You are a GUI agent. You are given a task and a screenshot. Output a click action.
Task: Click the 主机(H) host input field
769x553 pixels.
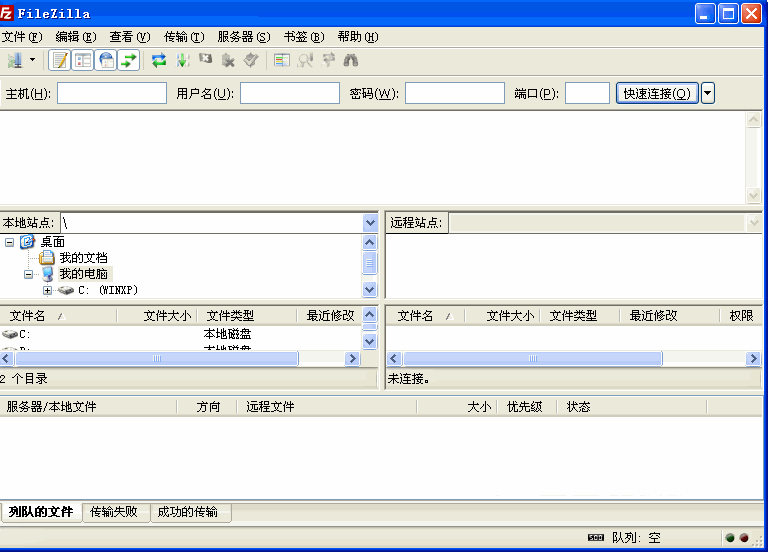click(112, 93)
